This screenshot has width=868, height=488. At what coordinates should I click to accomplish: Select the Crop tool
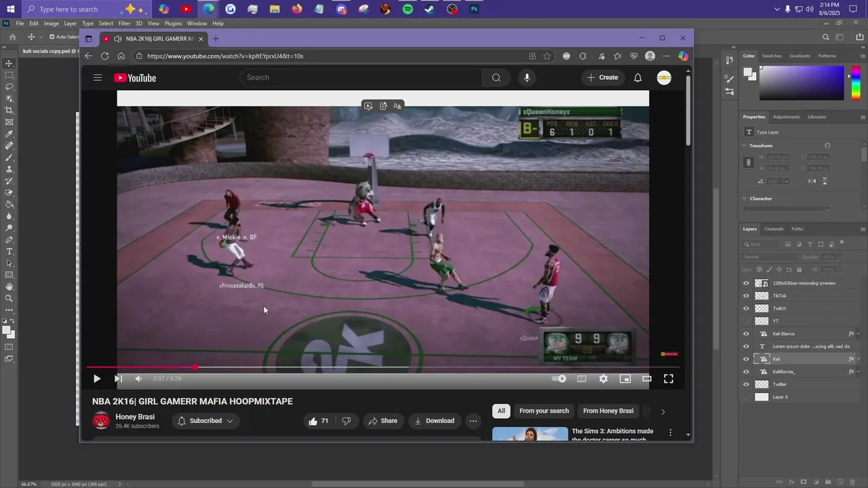click(9, 110)
